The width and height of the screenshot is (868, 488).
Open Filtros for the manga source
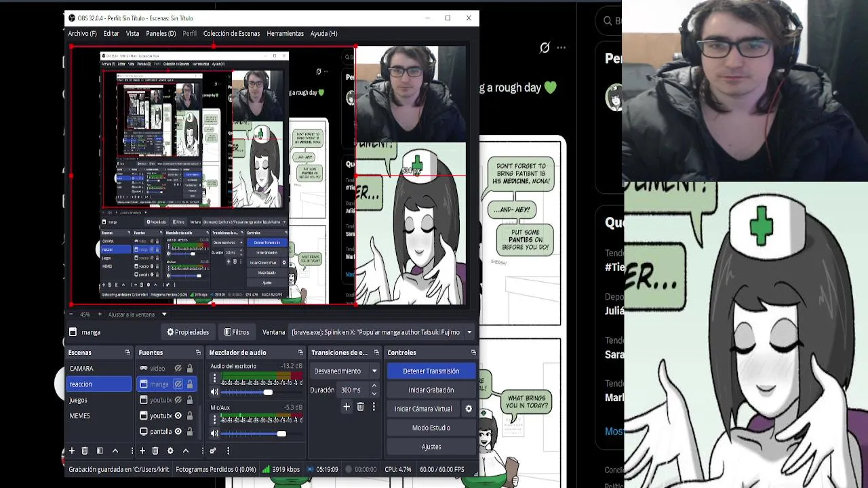[237, 332]
